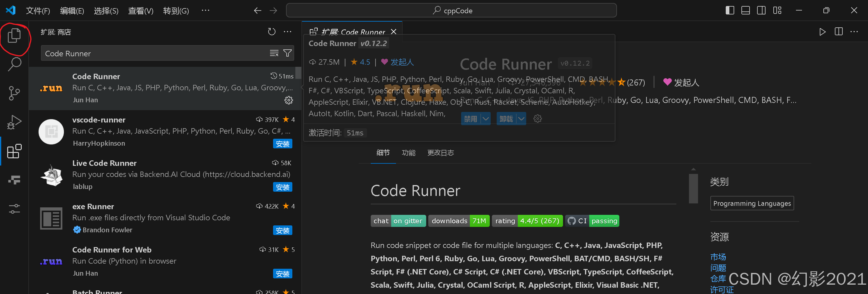This screenshot has width=868, height=294.
Task: Go forward with the navigation arrow
Action: (273, 11)
